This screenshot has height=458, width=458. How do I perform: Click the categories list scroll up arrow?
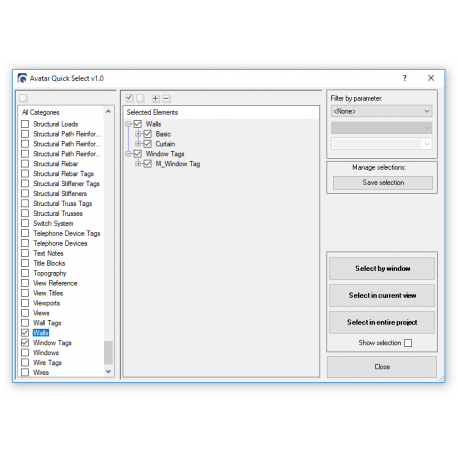[108, 112]
